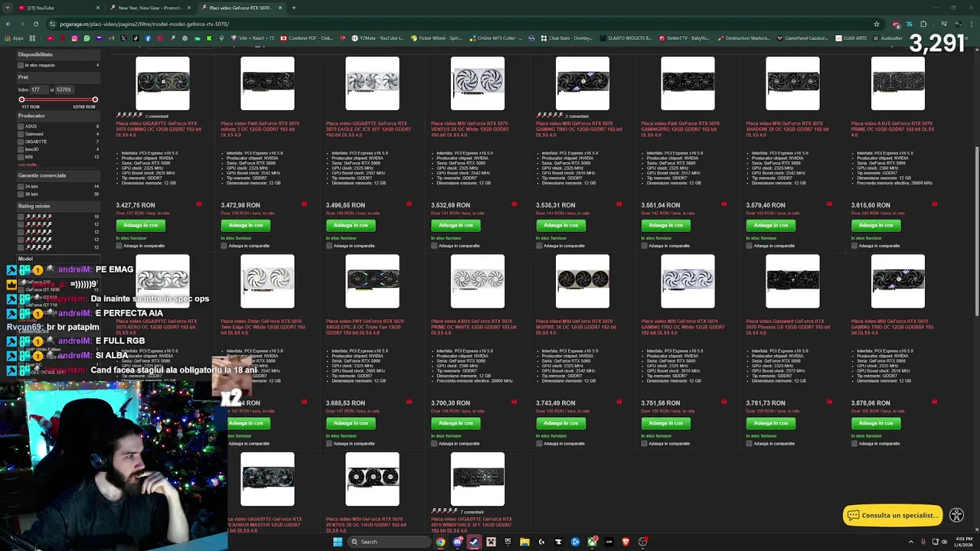Click the gift icon beside 3.615,60 RON
Image resolution: width=980 pixels, height=551 pixels.
934,204
